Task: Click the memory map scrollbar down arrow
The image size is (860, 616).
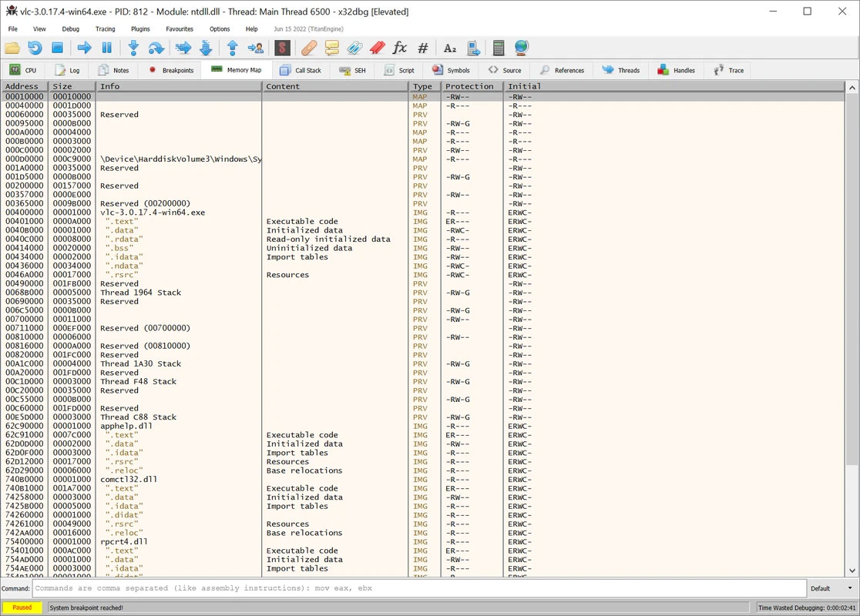Action: 852,571
